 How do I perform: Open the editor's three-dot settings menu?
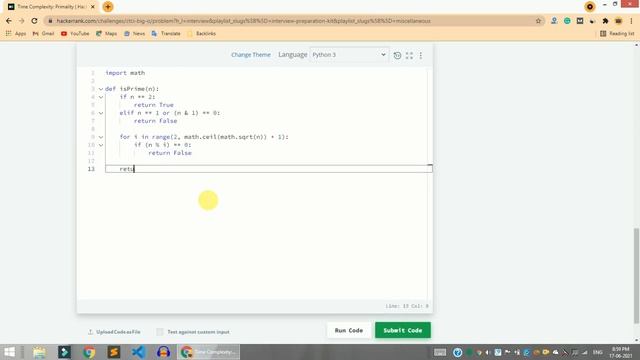point(421,55)
